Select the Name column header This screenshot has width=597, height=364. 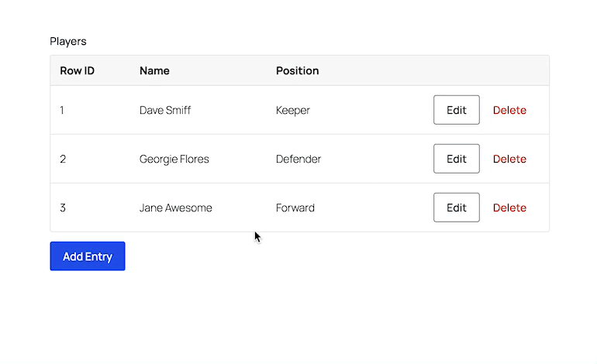(154, 70)
